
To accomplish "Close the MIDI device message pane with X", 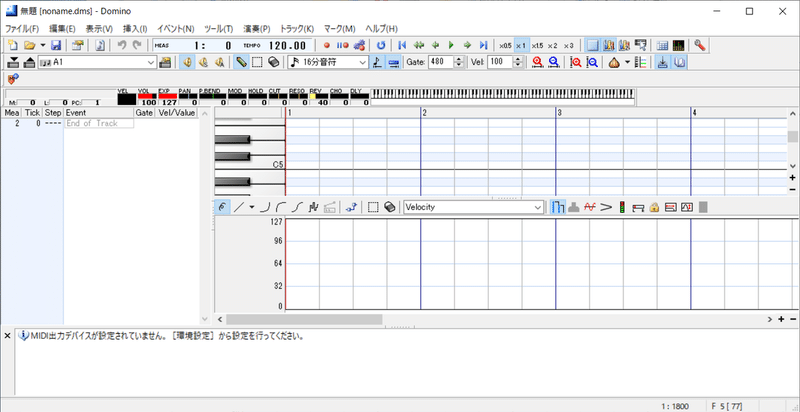I will (7, 336).
